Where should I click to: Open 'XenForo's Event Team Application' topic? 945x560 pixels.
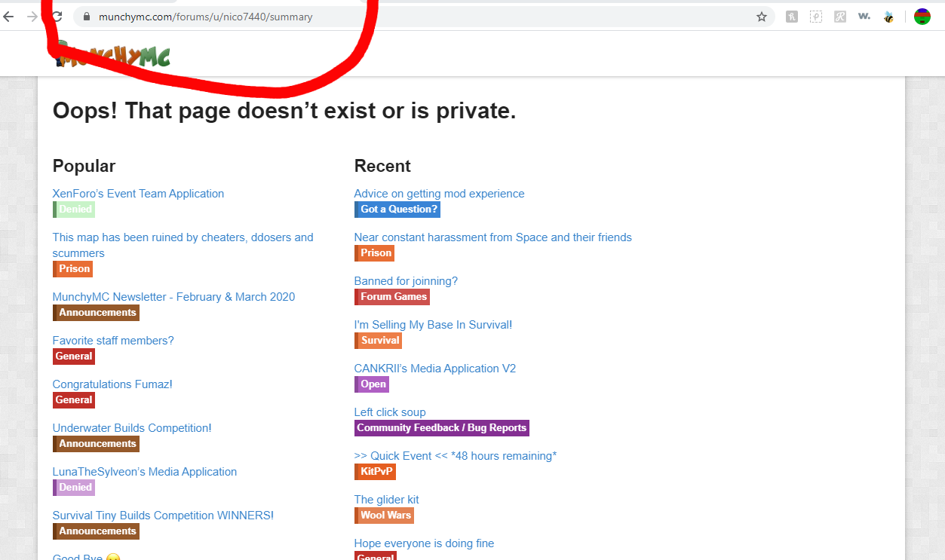click(x=138, y=194)
